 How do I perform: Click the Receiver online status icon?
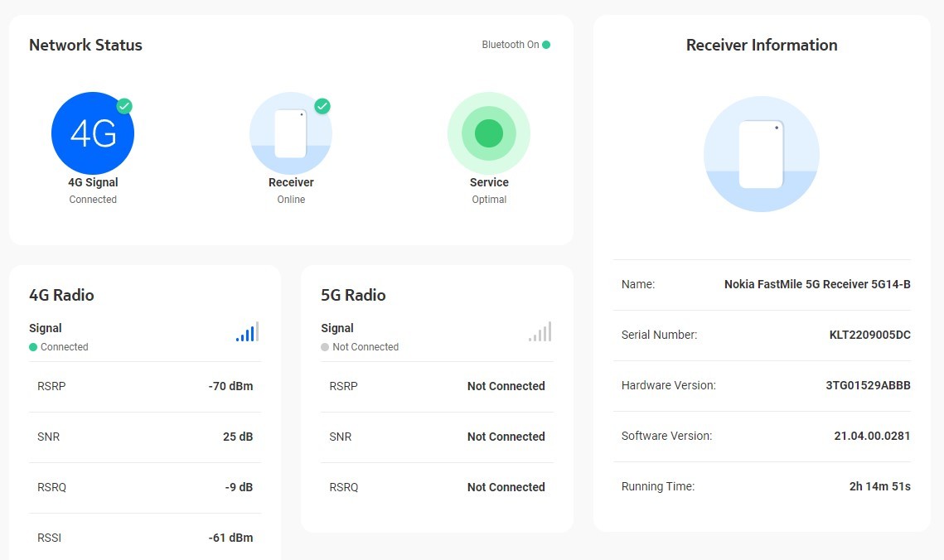click(x=290, y=133)
